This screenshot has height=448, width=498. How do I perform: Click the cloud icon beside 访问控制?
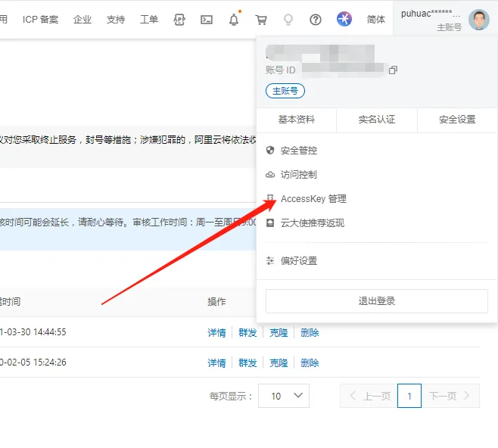click(x=270, y=174)
